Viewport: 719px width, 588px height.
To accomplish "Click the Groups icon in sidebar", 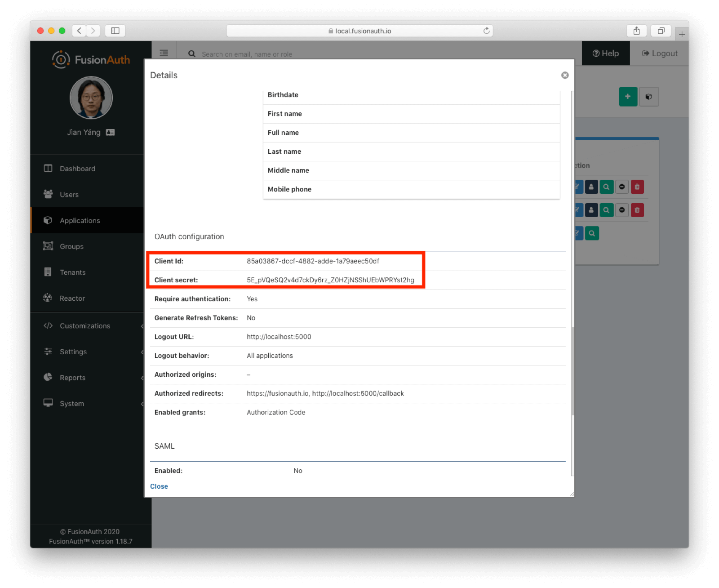I will (x=48, y=246).
